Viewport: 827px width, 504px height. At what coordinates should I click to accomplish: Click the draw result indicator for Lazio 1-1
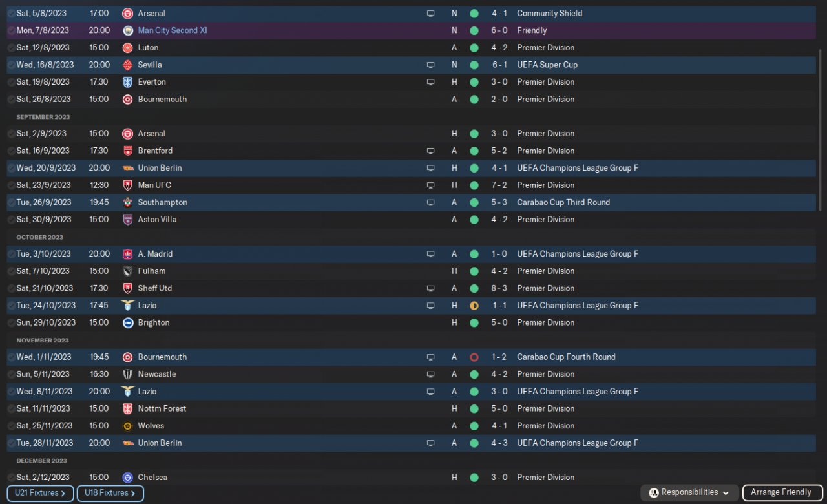474,306
